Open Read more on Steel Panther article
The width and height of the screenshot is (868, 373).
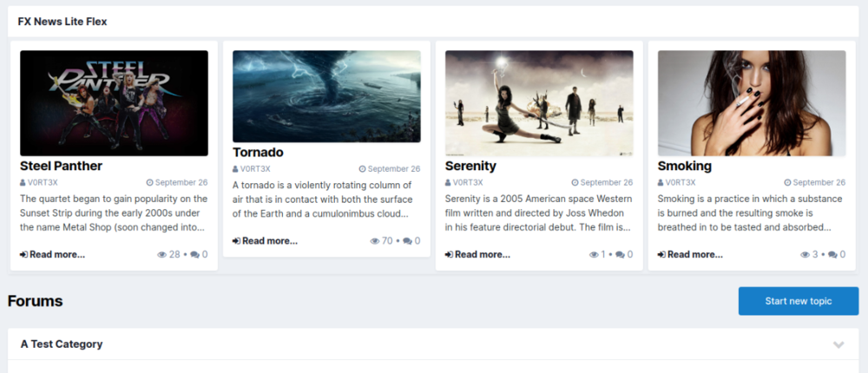click(x=53, y=255)
